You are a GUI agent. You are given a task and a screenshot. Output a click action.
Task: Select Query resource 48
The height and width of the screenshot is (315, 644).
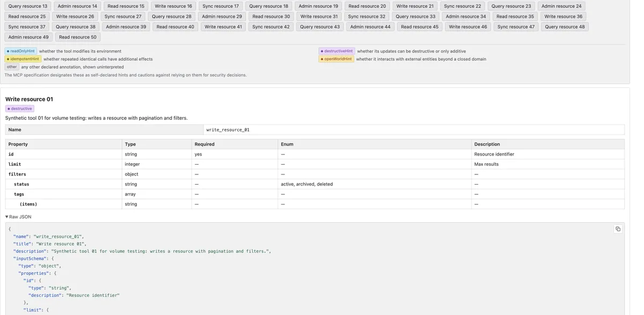click(565, 26)
